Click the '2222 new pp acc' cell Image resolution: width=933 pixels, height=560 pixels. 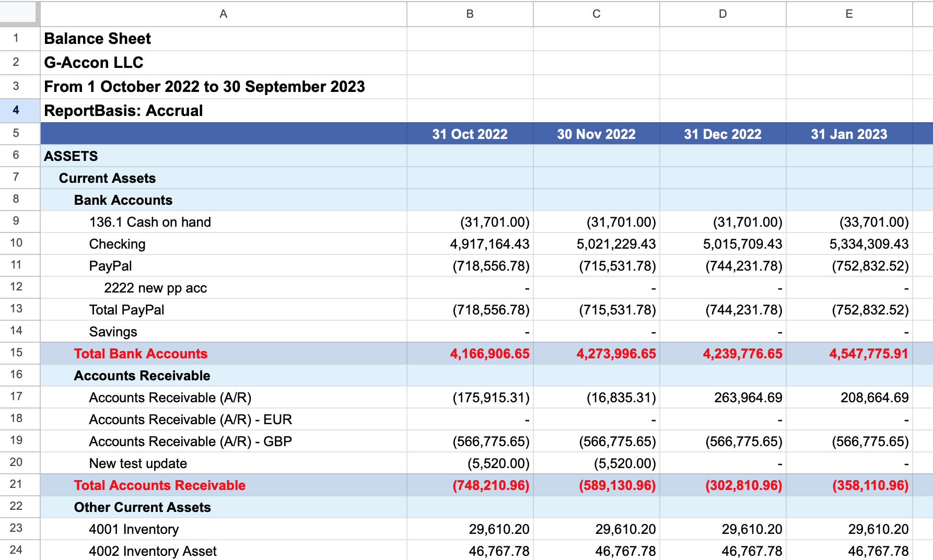pyautogui.click(x=224, y=288)
